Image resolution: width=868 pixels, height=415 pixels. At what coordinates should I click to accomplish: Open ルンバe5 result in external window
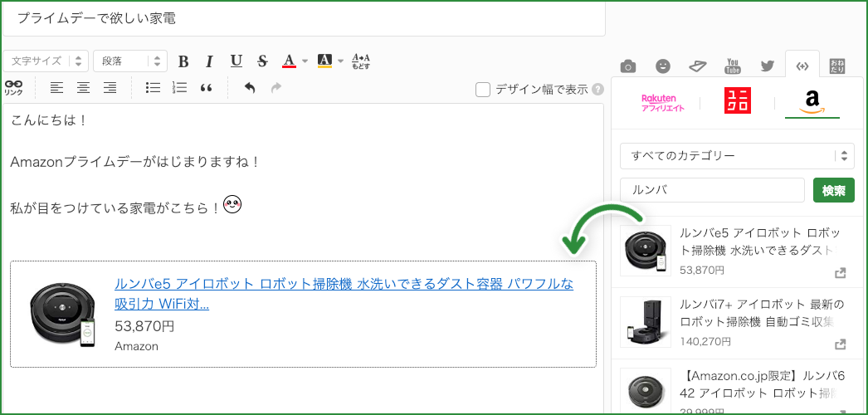pyautogui.click(x=840, y=273)
